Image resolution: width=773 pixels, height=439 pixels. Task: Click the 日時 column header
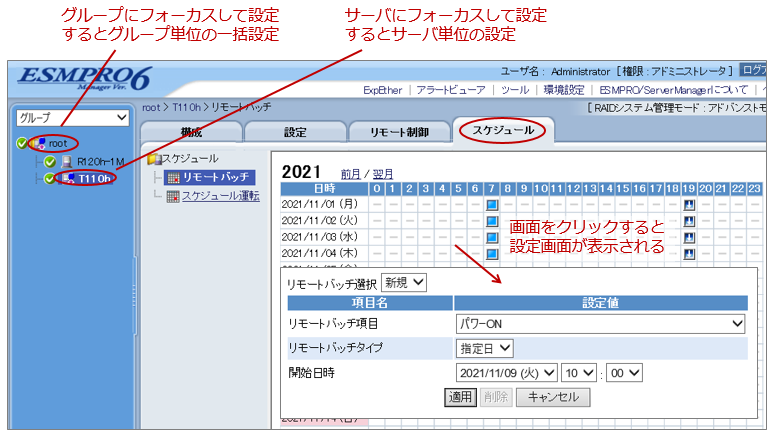tap(324, 188)
